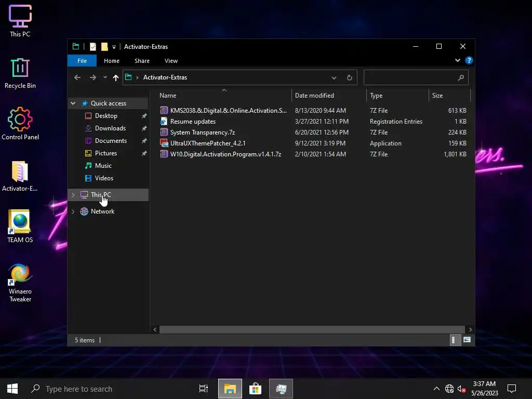532x399 pixels.
Task: Switch to Large icons view in status bar
Action: (x=467, y=340)
